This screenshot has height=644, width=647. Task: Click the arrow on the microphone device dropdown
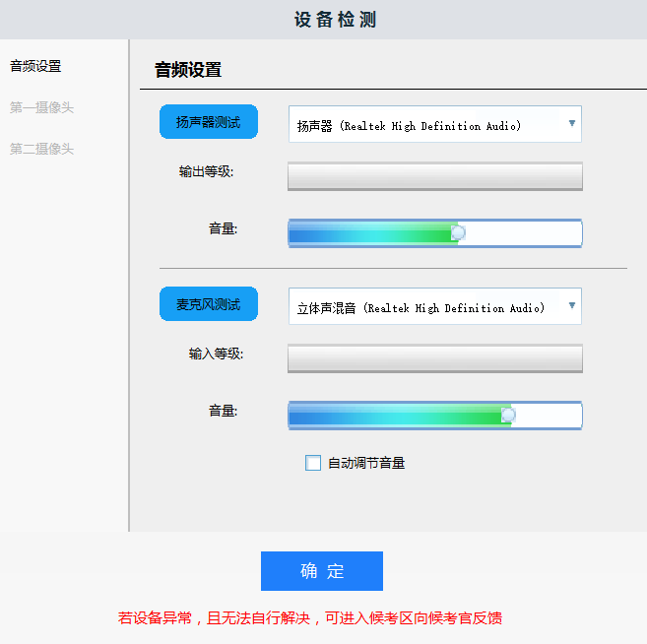click(x=571, y=306)
